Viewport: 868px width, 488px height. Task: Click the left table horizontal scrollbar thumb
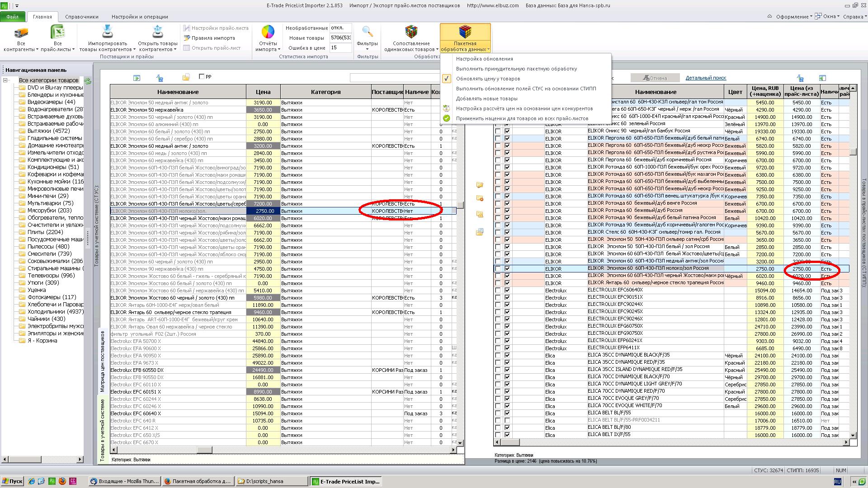click(x=204, y=450)
